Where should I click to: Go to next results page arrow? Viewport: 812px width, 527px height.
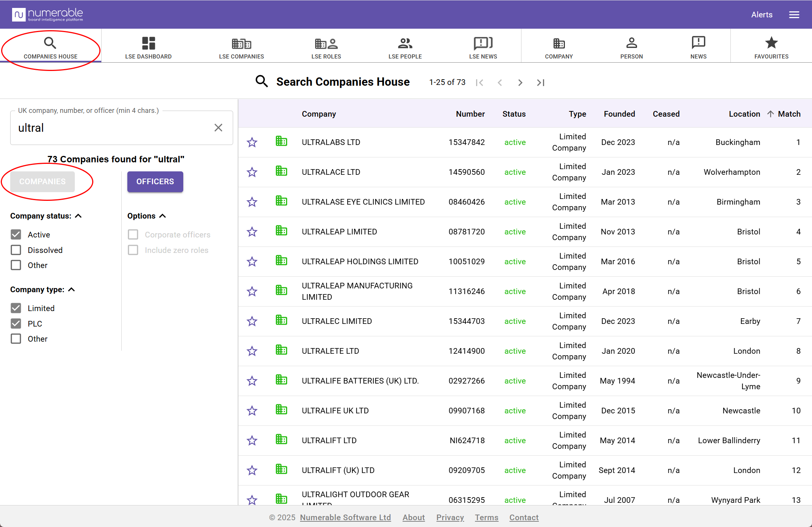point(520,83)
